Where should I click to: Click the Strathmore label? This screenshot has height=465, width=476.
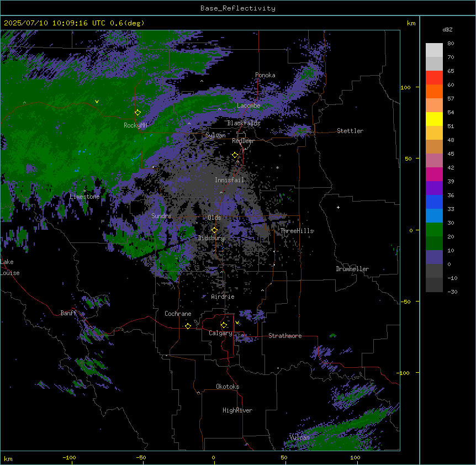click(x=285, y=336)
